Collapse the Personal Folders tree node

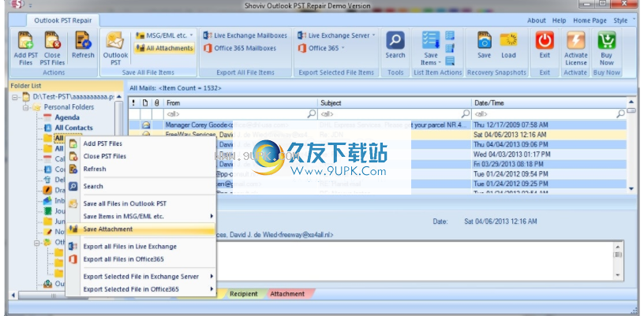coord(26,107)
